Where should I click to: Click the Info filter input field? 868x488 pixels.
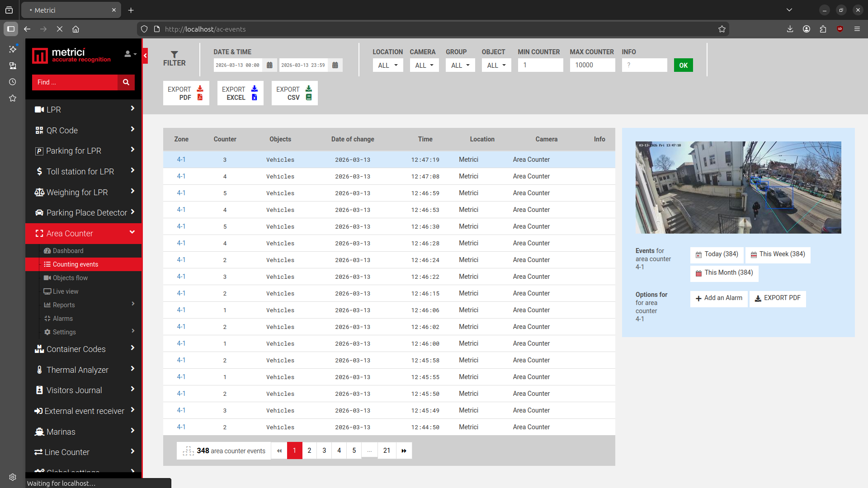point(644,65)
